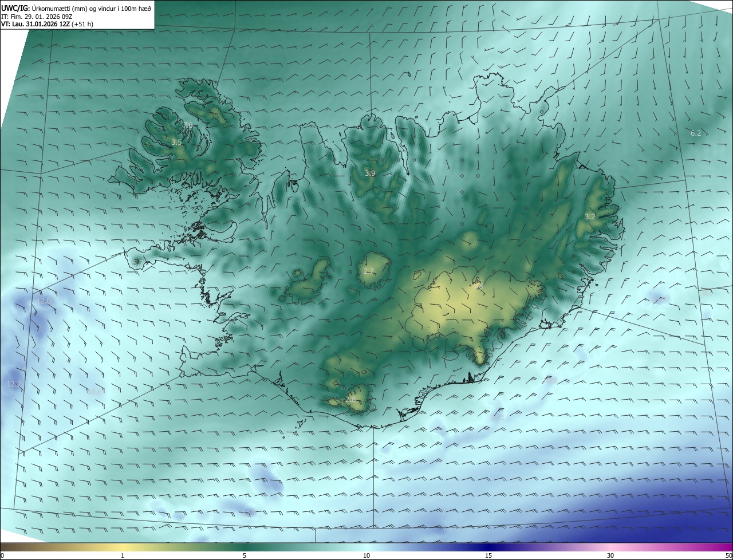Click the 7.6 value label on the Westfjords
Viewport: 733px width, 560px height.
click(188, 125)
